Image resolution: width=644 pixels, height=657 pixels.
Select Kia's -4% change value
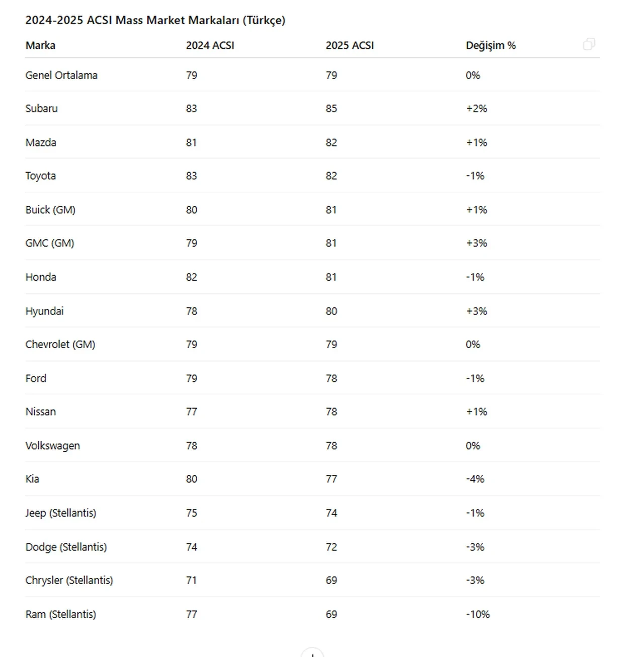tap(475, 479)
